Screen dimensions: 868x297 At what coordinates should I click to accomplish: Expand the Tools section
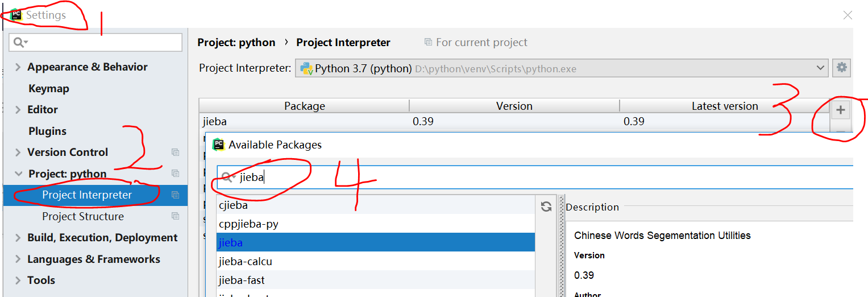pyautogui.click(x=18, y=280)
